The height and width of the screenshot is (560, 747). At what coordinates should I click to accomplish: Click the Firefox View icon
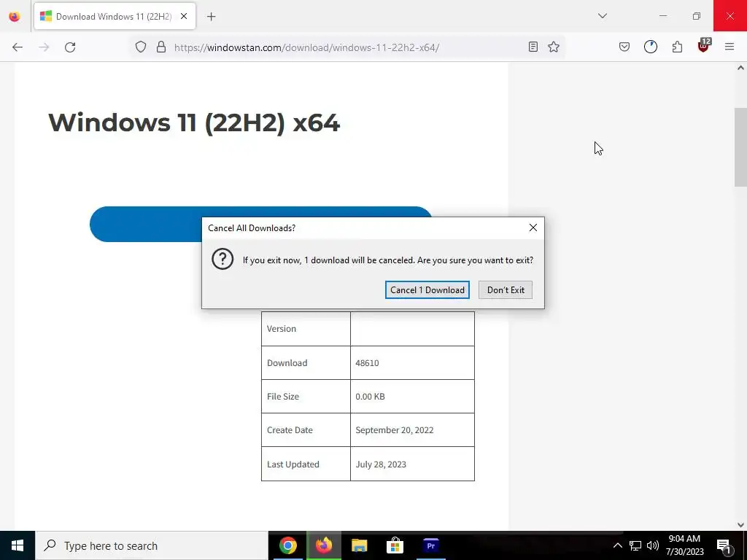coord(15,16)
